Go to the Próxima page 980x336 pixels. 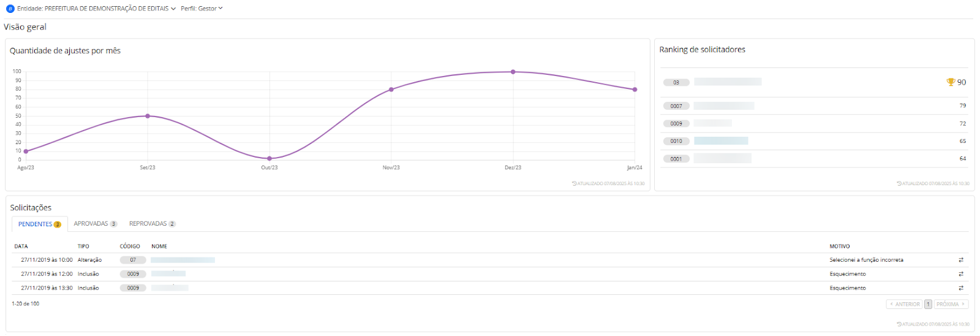pyautogui.click(x=951, y=304)
